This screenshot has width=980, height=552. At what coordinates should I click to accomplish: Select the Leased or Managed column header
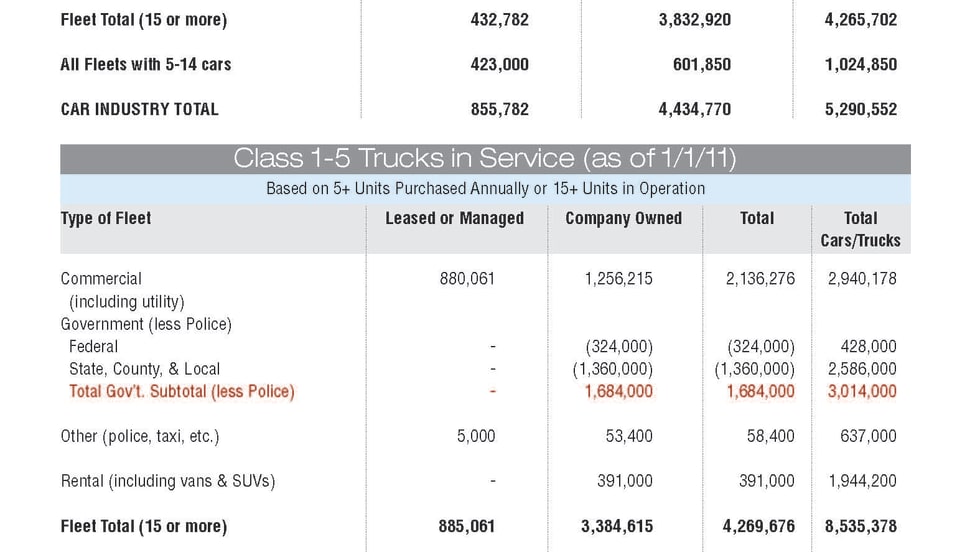(454, 218)
